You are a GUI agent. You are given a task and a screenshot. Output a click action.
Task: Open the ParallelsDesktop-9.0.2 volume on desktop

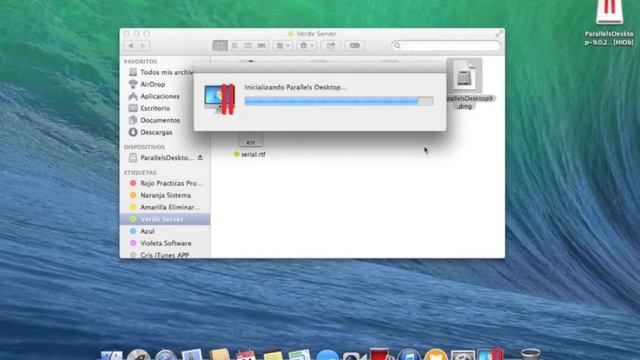(609, 22)
